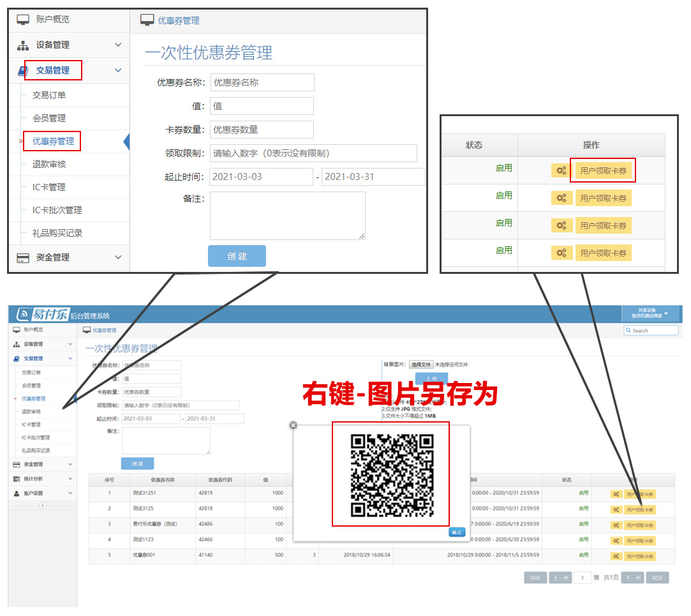Image resolution: width=691 pixels, height=616 pixels.
Task: Open end date 2021-03-31 in enlarged form callout
Action: pyautogui.click(x=373, y=177)
